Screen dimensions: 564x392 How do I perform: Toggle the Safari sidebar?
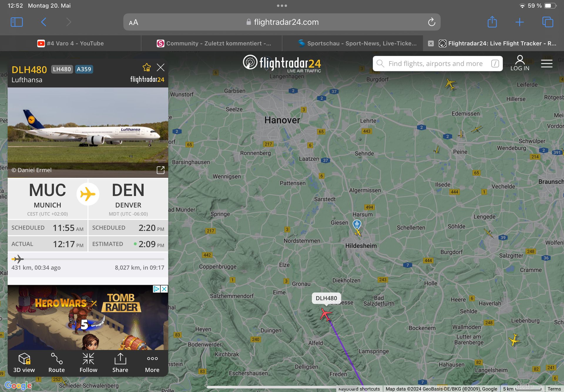pos(17,22)
